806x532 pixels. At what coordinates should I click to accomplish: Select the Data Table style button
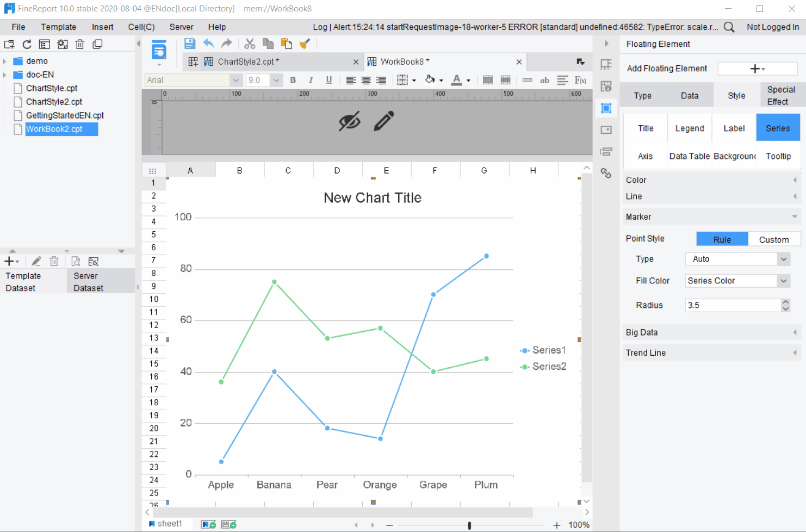coord(690,156)
